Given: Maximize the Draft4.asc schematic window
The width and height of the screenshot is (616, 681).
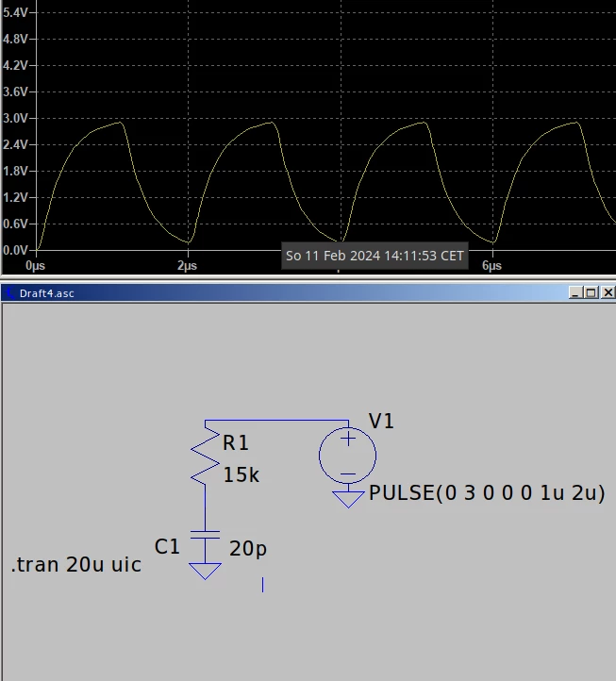Looking at the screenshot, I should (591, 292).
